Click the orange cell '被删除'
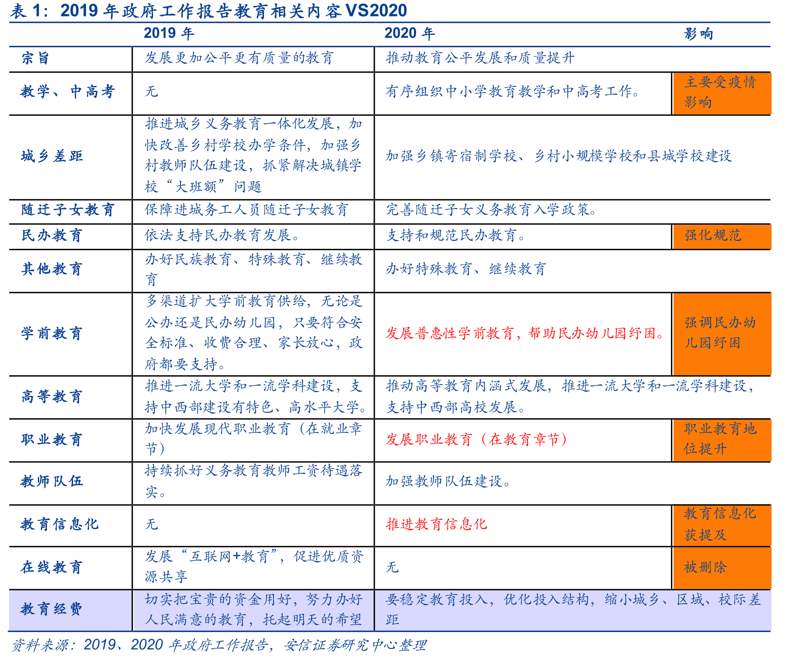The image size is (812, 658). pyautogui.click(x=722, y=568)
